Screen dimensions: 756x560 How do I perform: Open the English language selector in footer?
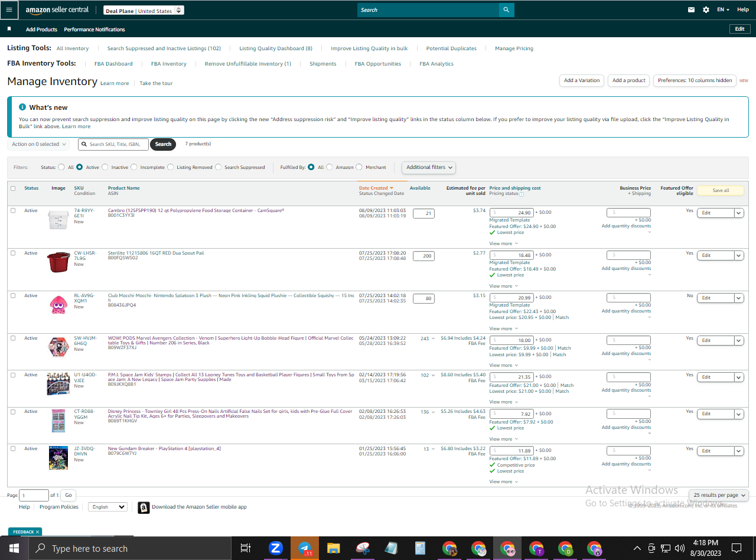[107, 507]
